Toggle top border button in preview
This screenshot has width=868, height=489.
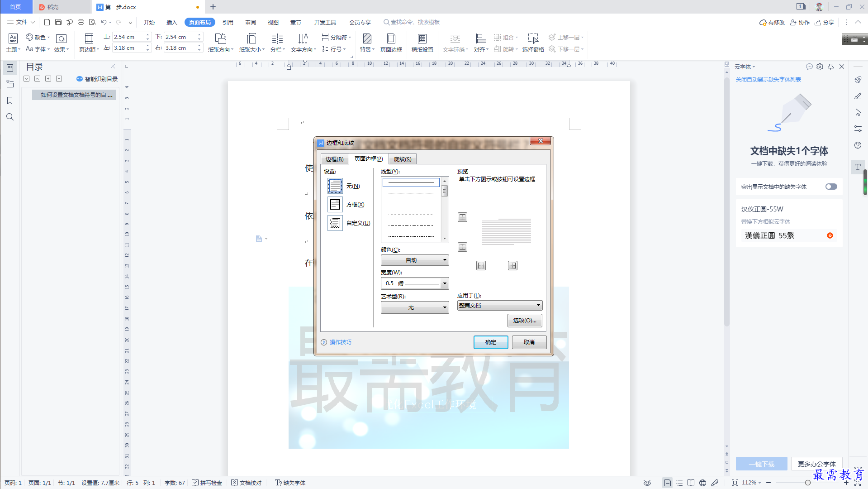(462, 217)
